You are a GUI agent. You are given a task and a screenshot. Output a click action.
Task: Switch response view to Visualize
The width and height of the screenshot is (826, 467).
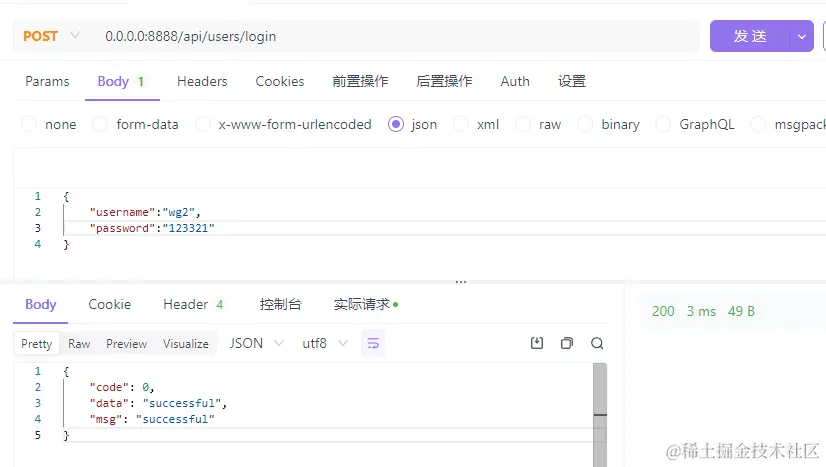point(185,344)
